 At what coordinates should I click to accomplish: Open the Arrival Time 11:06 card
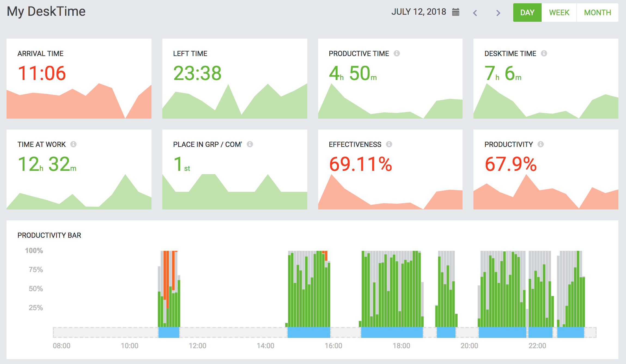point(79,79)
